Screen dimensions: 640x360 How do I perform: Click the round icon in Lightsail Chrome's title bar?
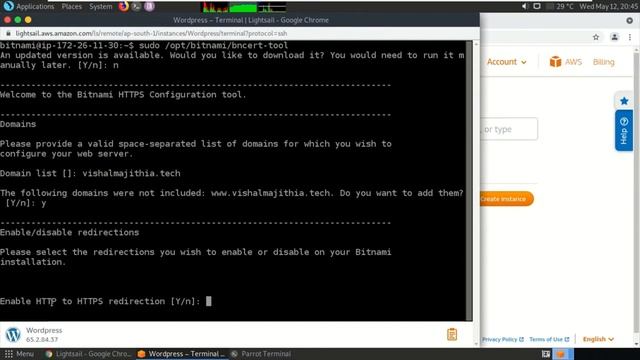pos(630,20)
